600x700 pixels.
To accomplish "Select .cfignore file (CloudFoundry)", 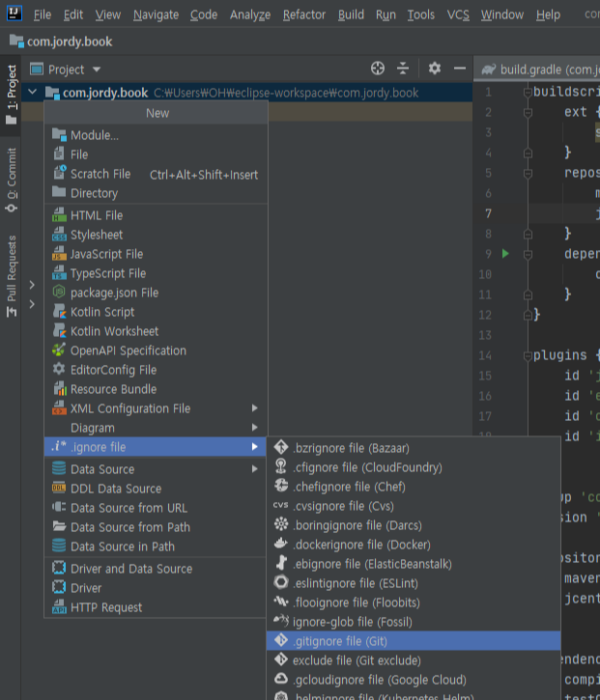I will [x=414, y=467].
